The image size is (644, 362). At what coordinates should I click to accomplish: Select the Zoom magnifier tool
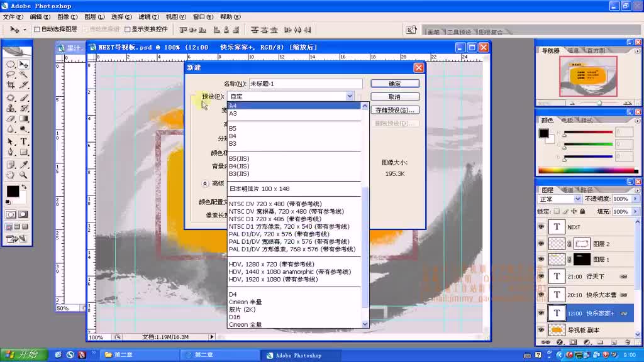[x=24, y=175]
